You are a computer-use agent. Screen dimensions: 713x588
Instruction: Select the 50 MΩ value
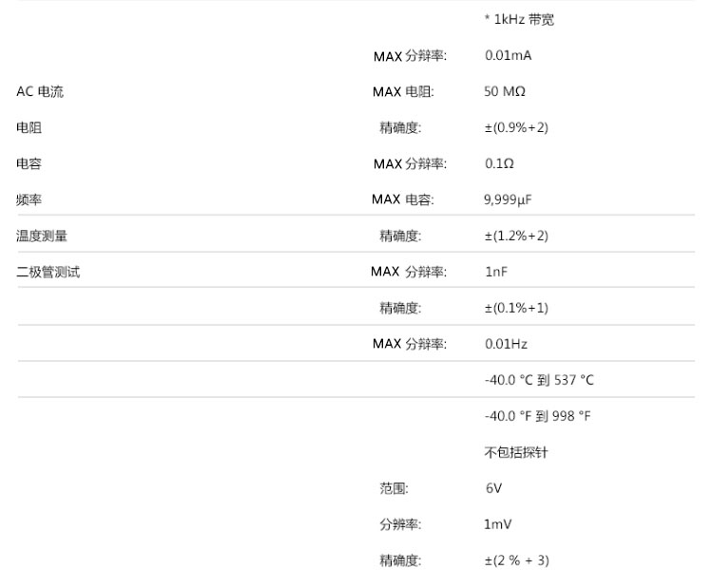(505, 92)
